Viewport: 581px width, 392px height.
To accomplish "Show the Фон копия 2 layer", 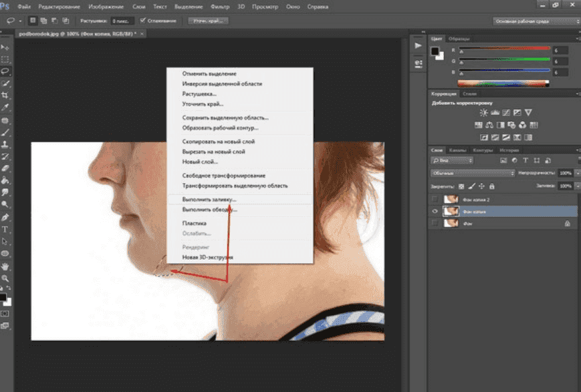I will pyautogui.click(x=435, y=200).
